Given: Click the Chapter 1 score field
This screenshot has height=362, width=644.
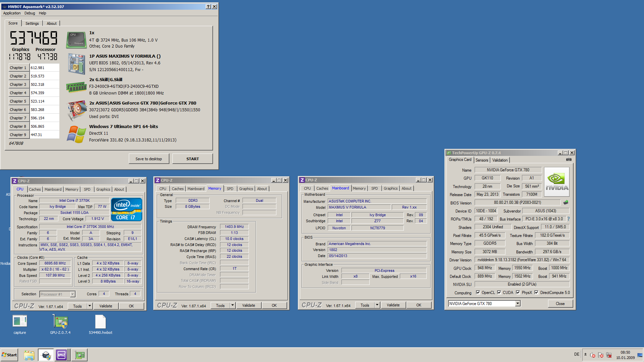Looking at the screenshot, I should pyautogui.click(x=45, y=68).
